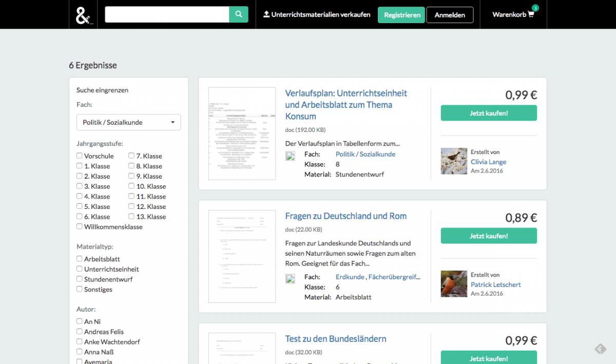Tick the 11. Klasse checkbox

pos(131,196)
